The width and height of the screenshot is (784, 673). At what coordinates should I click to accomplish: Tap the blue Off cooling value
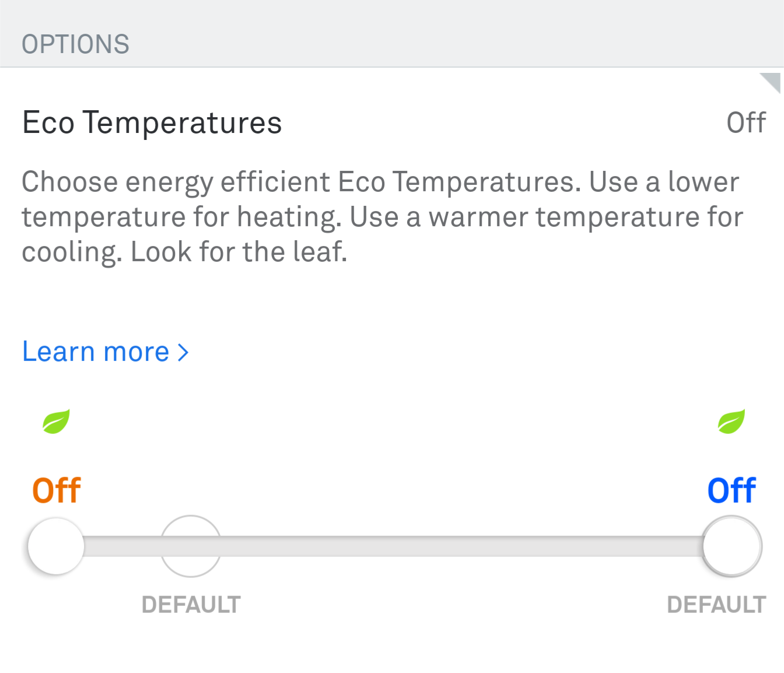pyautogui.click(x=731, y=490)
